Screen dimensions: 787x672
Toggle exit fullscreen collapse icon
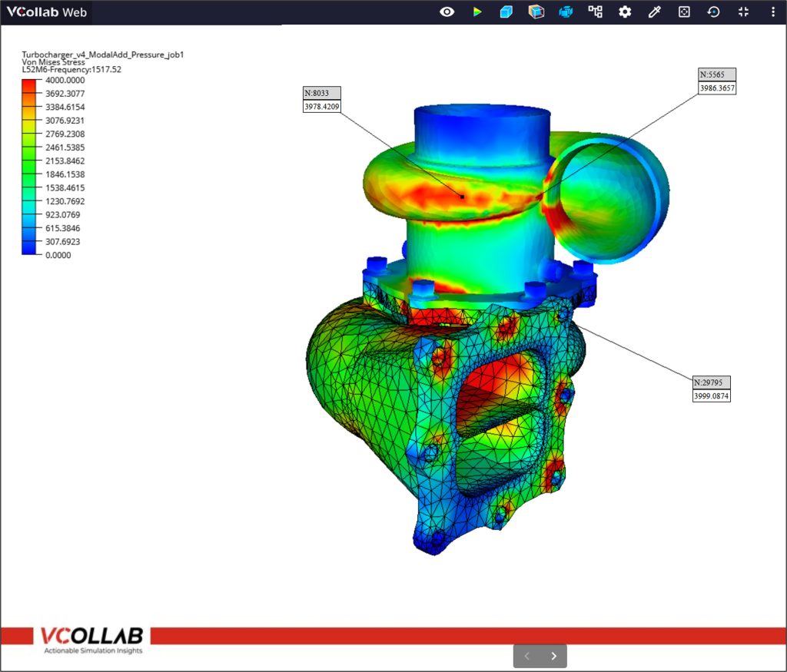point(742,12)
